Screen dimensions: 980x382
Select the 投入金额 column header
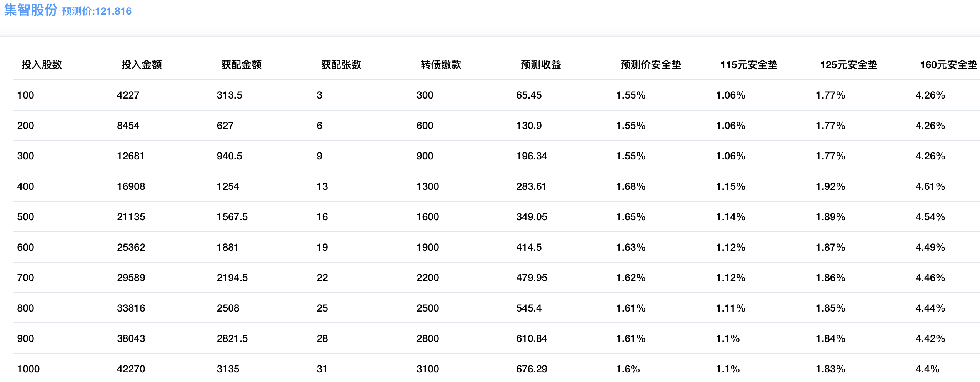(142, 65)
